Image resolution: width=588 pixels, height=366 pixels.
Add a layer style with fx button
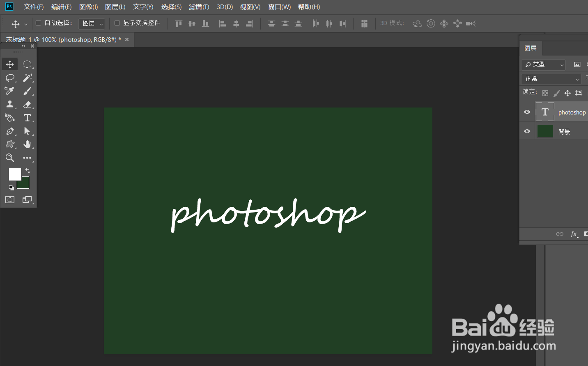(574, 234)
